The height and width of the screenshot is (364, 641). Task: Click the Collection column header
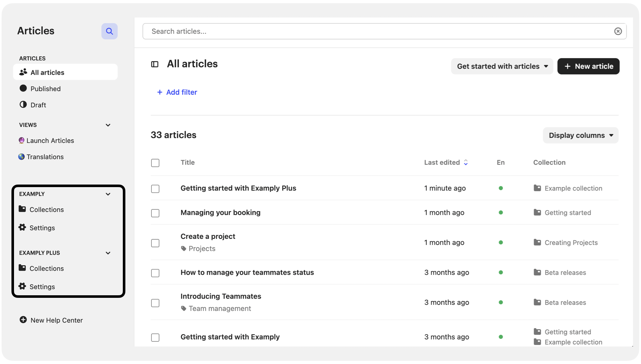pos(549,162)
